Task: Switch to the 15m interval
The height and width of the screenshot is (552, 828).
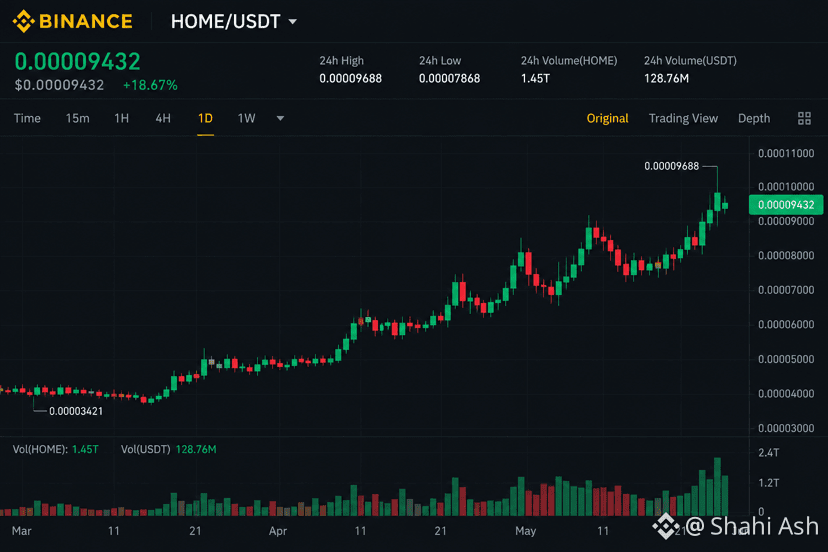Action: [77, 118]
